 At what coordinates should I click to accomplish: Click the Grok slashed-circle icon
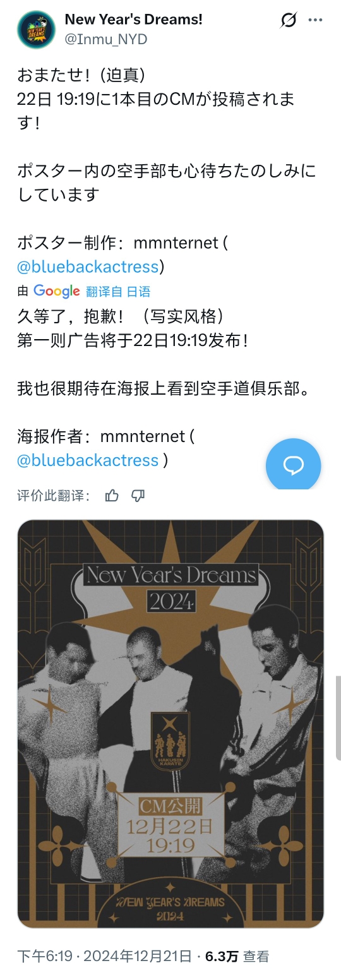pyautogui.click(x=288, y=20)
